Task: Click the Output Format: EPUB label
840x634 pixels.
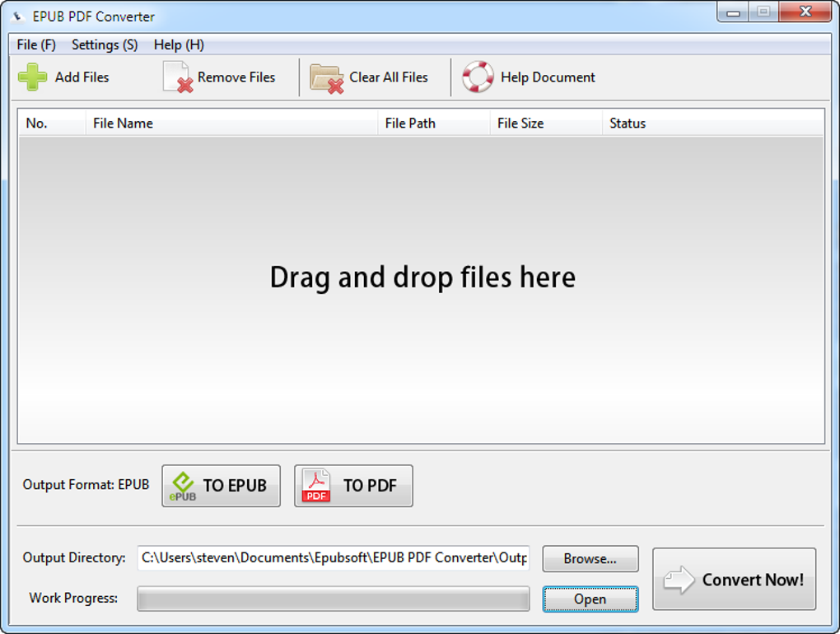Action: click(x=86, y=485)
